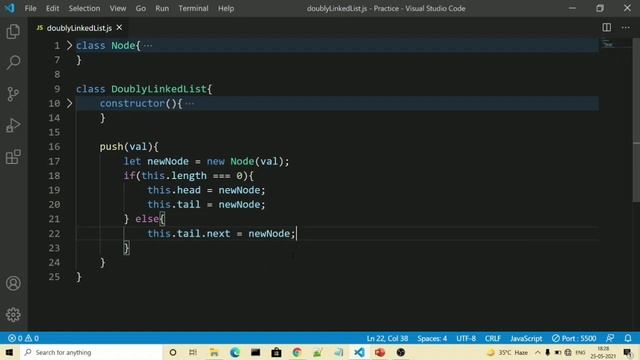Open the Extensions view

point(13,157)
